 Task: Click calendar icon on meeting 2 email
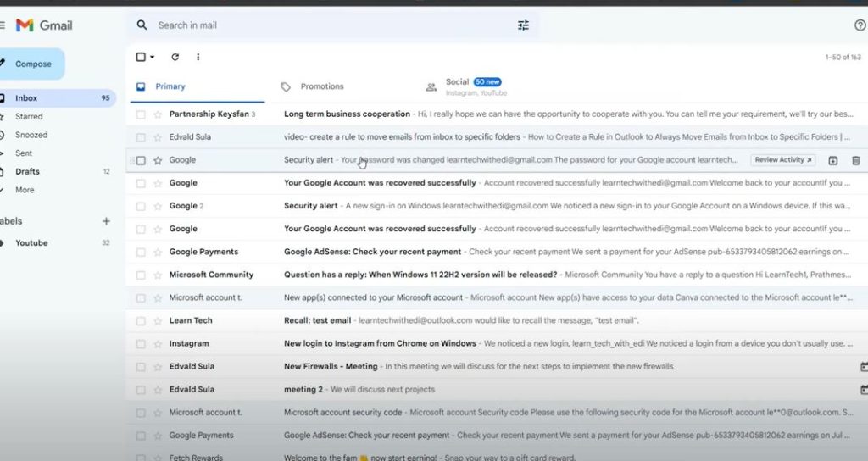point(864,390)
